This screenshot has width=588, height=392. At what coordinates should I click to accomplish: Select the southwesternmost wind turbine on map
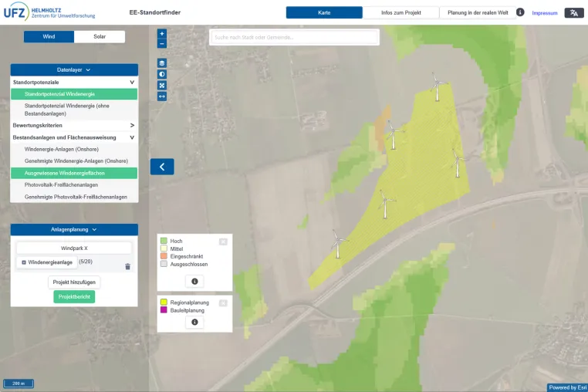point(338,244)
